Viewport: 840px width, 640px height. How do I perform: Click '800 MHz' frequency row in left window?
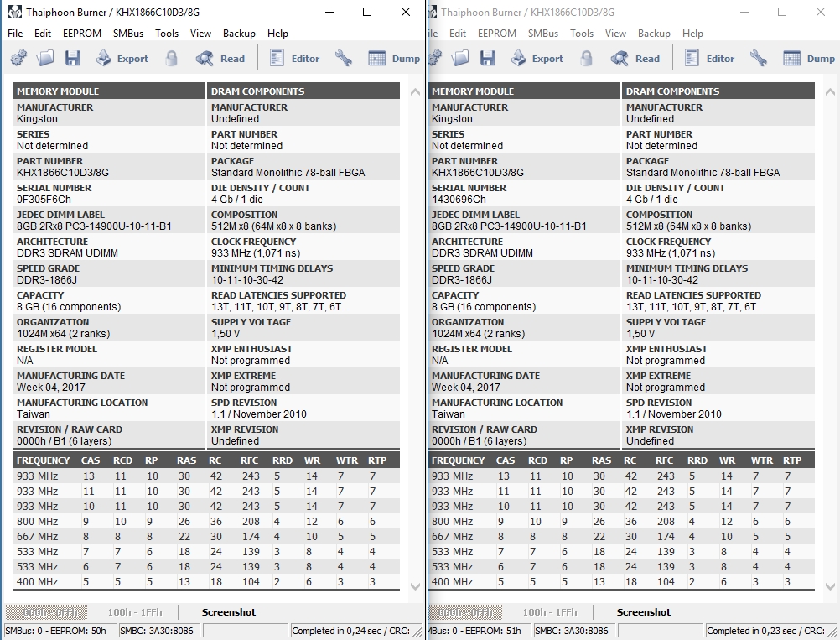click(206, 521)
